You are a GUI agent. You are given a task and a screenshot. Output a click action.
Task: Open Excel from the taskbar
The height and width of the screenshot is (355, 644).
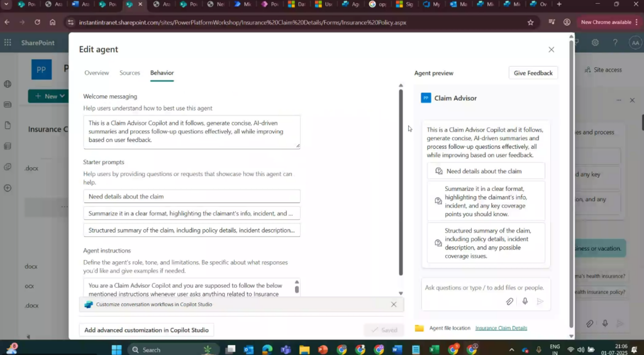tap(434, 350)
